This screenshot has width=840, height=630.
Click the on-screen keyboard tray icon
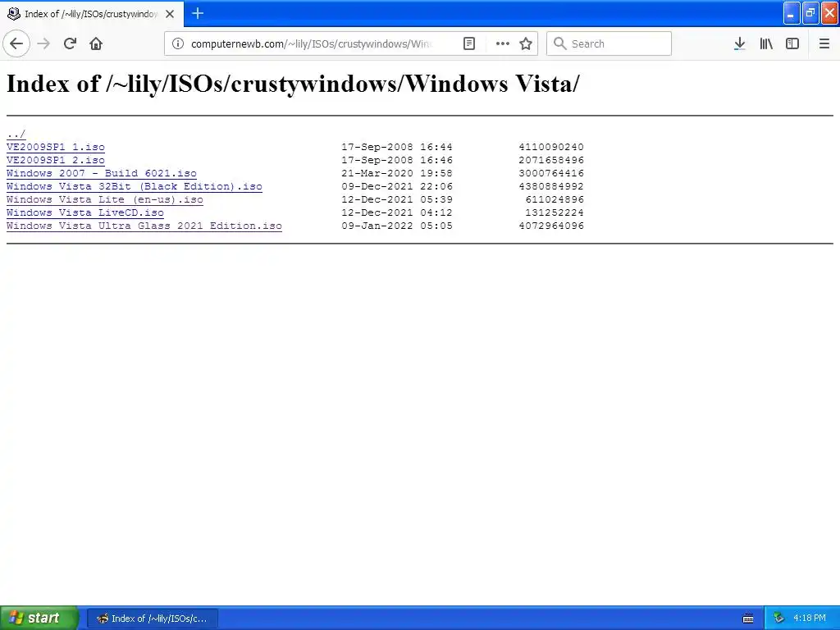tap(748, 619)
